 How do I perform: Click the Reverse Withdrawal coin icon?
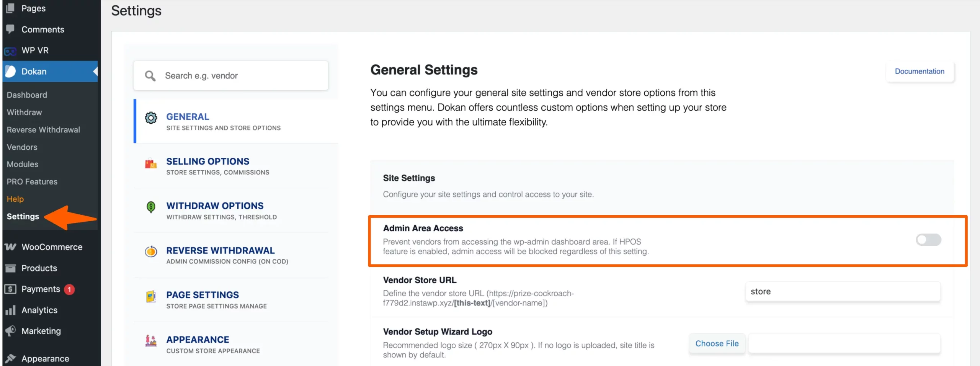tap(151, 252)
